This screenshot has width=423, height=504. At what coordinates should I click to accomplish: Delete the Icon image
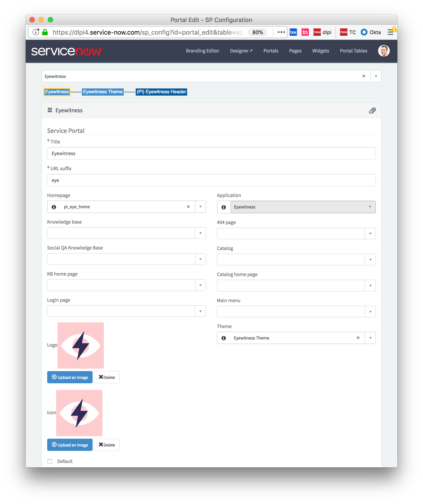107,445
